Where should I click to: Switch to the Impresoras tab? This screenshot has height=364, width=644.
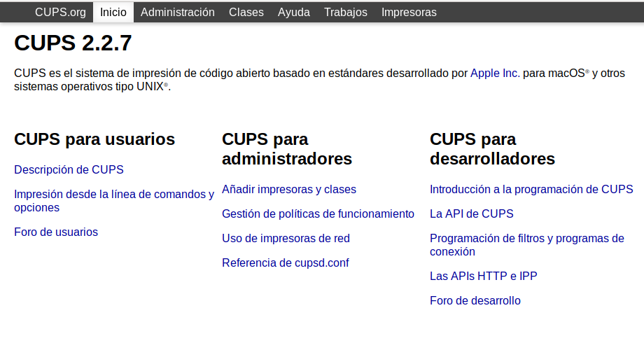click(x=409, y=13)
